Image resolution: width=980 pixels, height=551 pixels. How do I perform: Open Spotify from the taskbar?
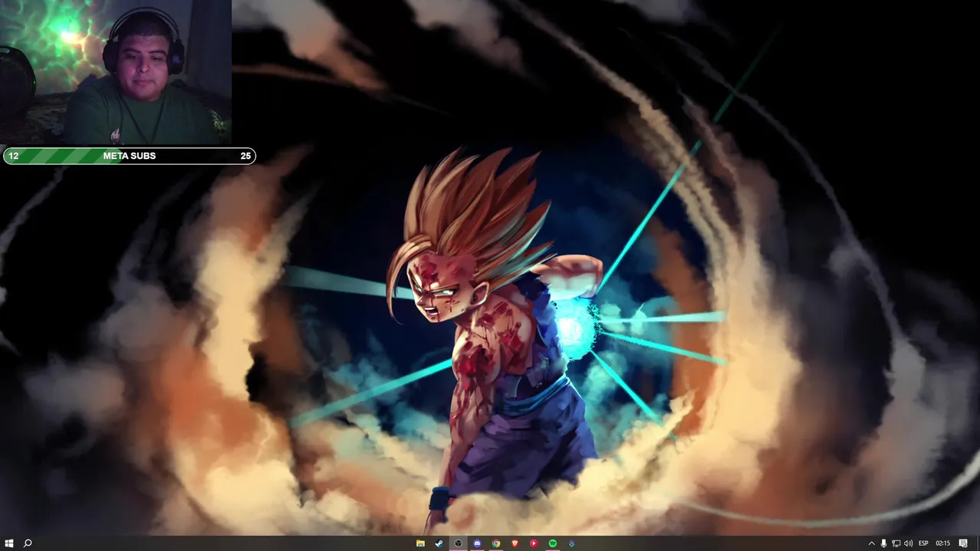point(553,543)
